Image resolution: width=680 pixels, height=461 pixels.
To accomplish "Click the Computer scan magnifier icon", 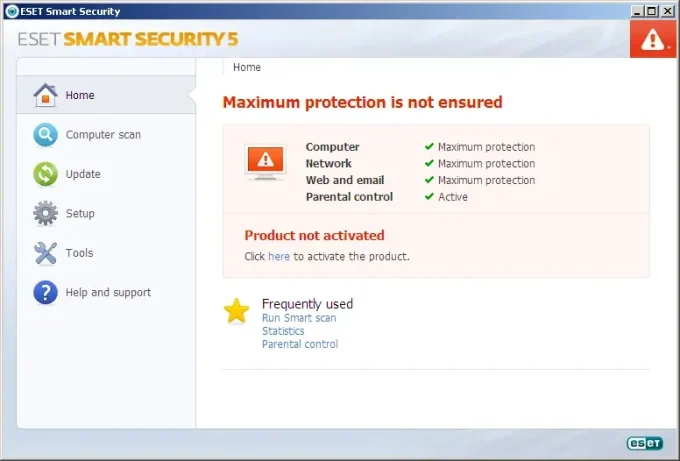I will pyautogui.click(x=46, y=135).
